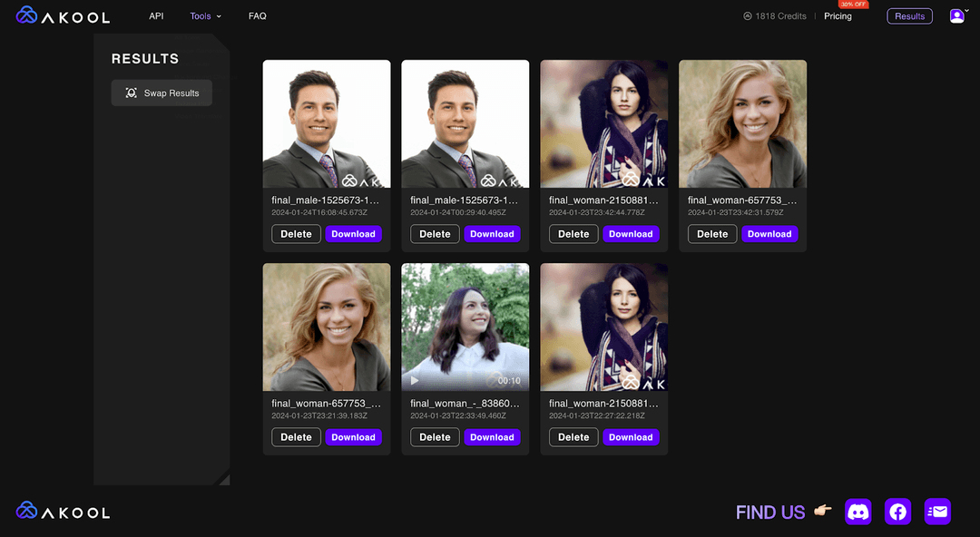This screenshot has width=980, height=537.
Task: Open the blonde woman thumbnail dated 23:42:31
Action: tap(742, 123)
